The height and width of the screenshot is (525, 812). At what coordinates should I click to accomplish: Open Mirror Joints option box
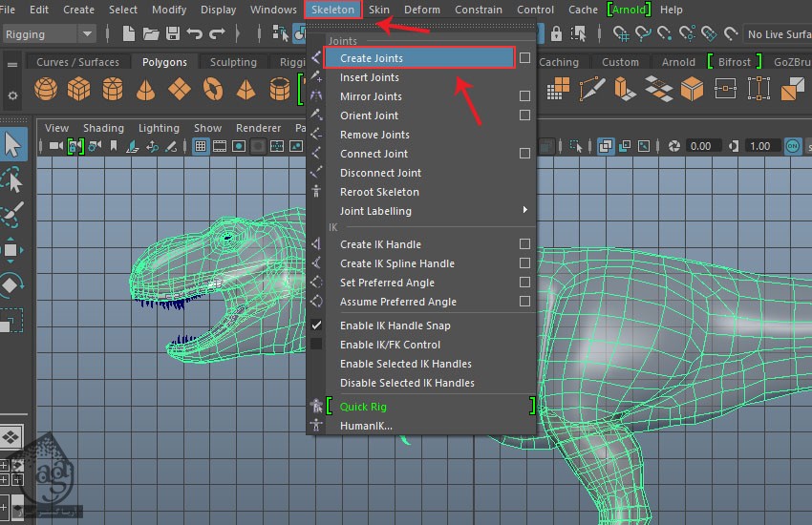[x=524, y=96]
